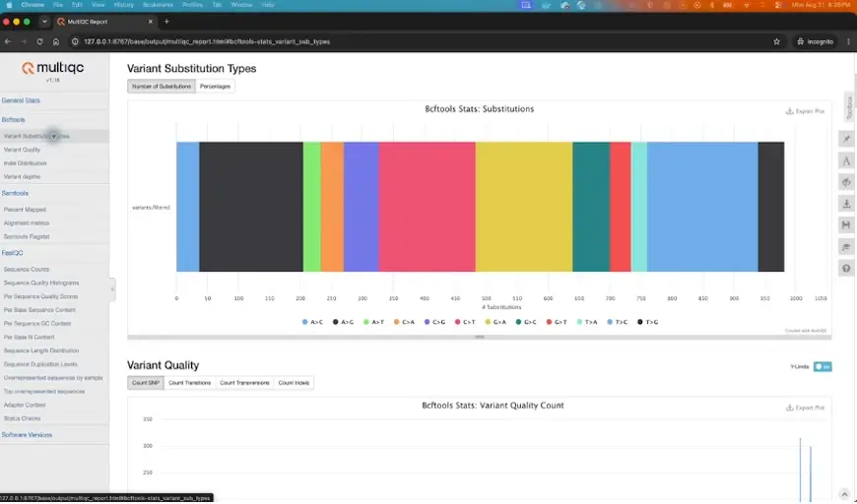Screen dimensions: 857x504
Task: Open a new browser tab with plus
Action: [166, 22]
